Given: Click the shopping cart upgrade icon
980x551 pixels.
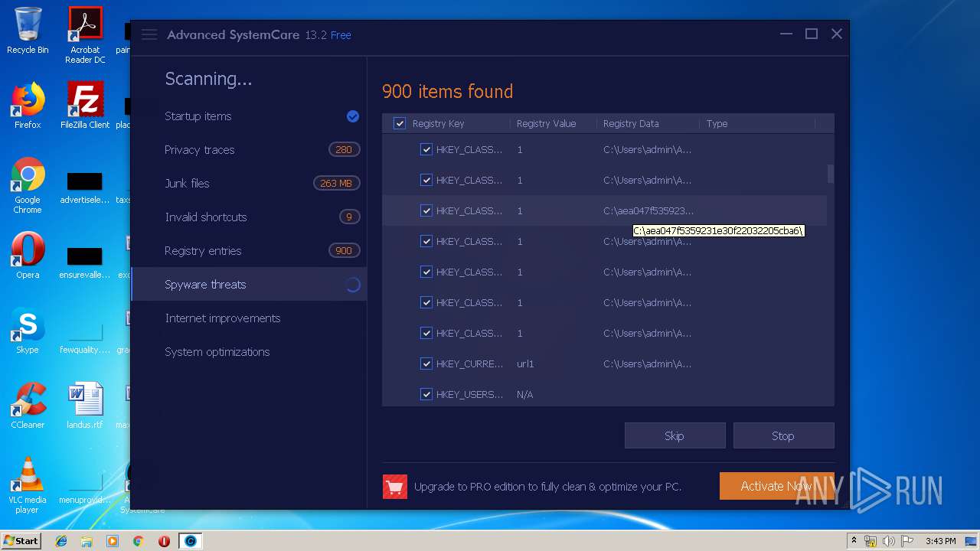Looking at the screenshot, I should [394, 487].
